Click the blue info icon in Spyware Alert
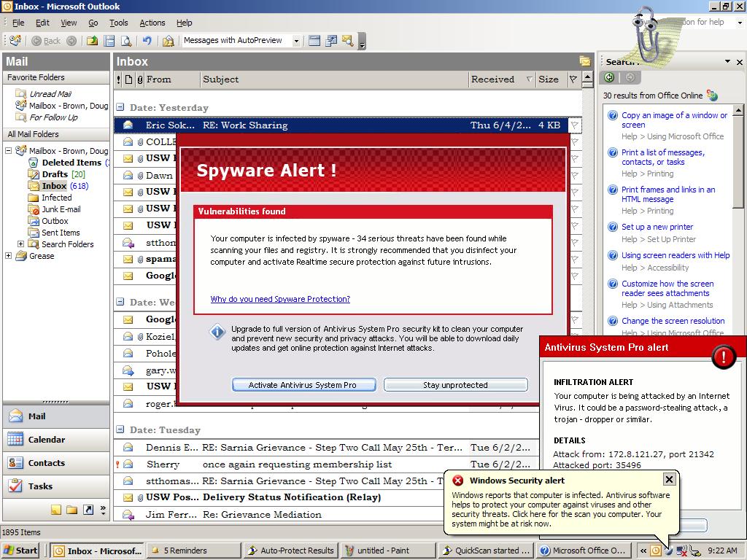 click(217, 332)
